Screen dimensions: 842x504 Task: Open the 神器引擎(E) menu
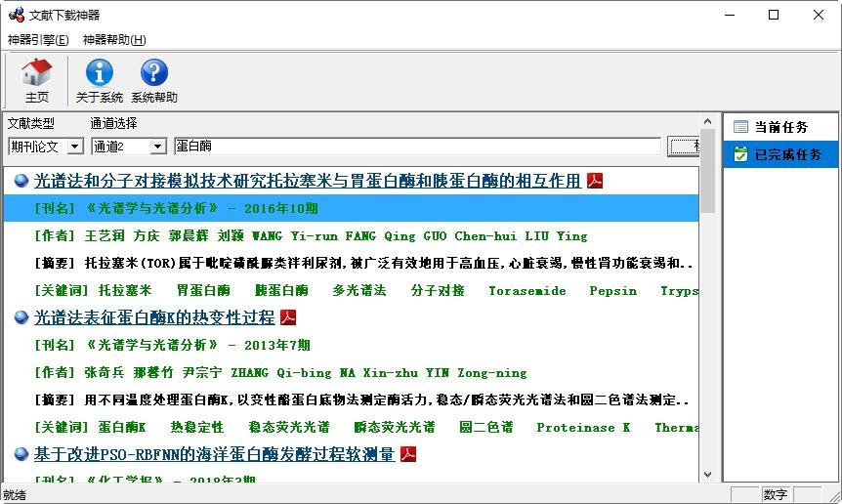click(x=38, y=40)
